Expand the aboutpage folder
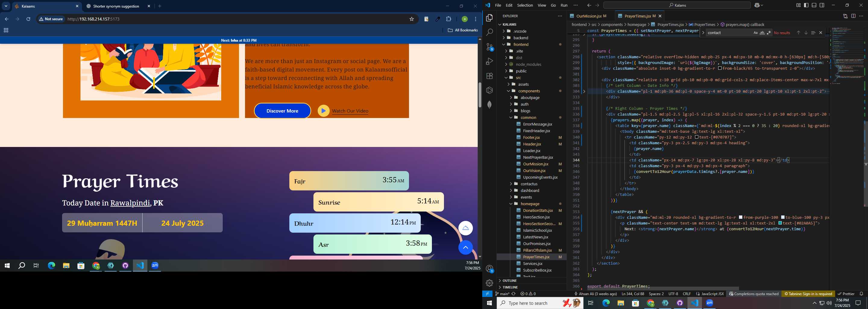The width and height of the screenshot is (868, 309). [530, 97]
